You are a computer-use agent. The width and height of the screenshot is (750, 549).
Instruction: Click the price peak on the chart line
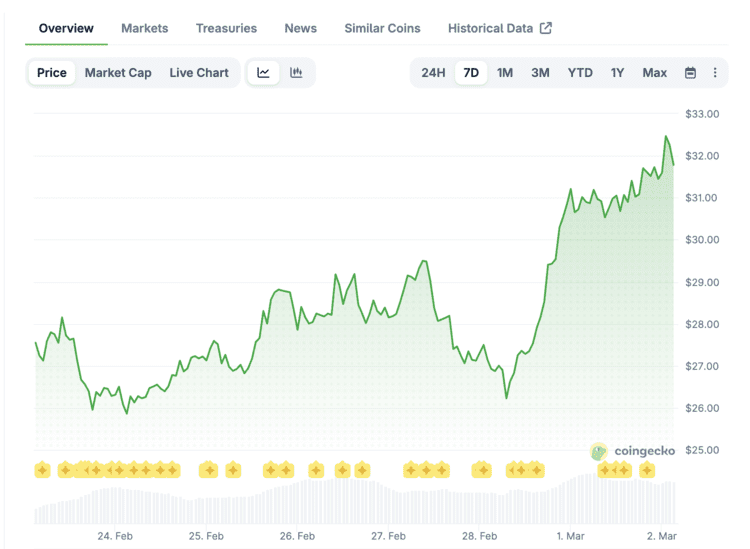[666, 137]
